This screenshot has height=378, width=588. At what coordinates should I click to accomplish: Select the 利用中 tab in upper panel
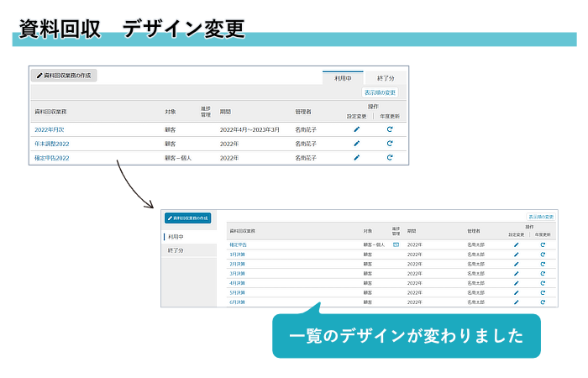click(x=343, y=77)
